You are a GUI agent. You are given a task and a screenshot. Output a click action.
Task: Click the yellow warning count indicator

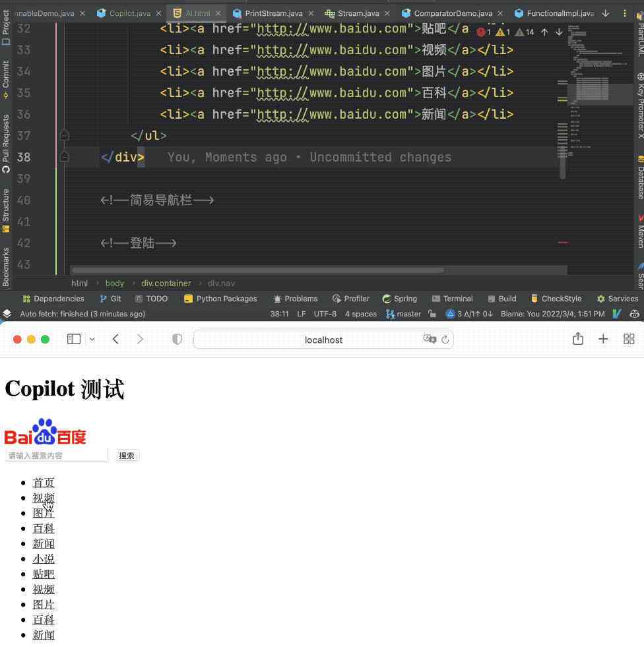click(x=502, y=32)
